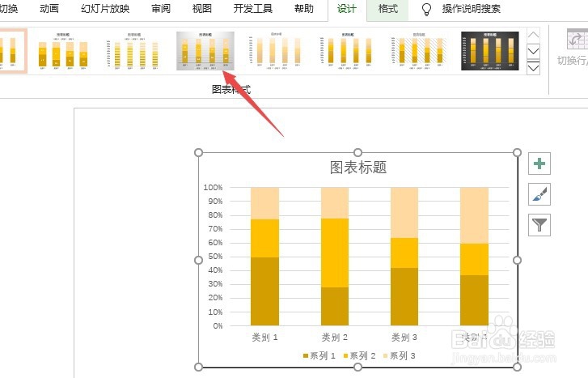Select the 设计 chart tools tab

(346, 9)
